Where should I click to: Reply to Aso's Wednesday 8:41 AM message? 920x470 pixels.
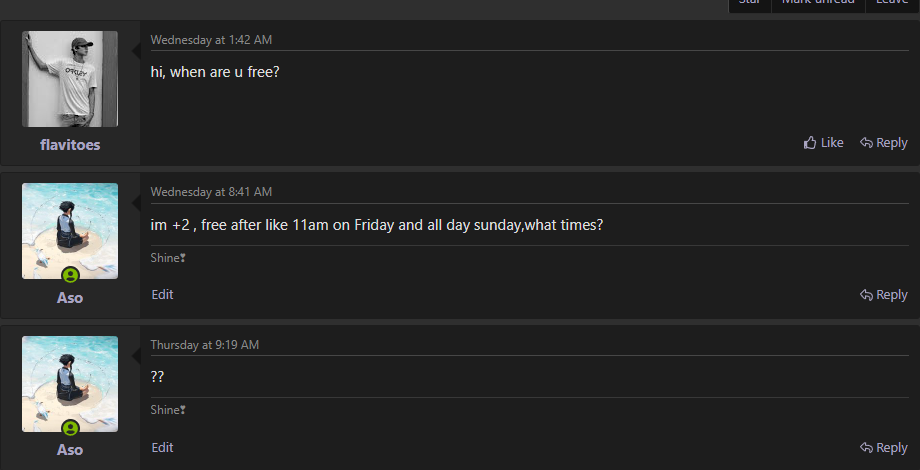coord(884,295)
